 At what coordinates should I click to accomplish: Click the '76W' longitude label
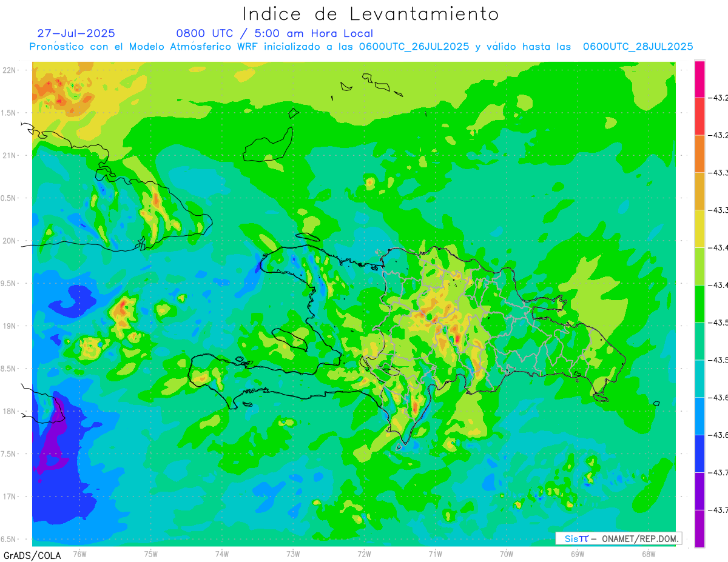click(x=79, y=554)
